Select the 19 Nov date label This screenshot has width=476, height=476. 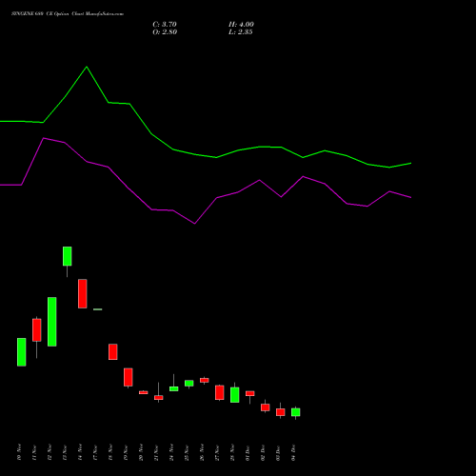point(126,452)
